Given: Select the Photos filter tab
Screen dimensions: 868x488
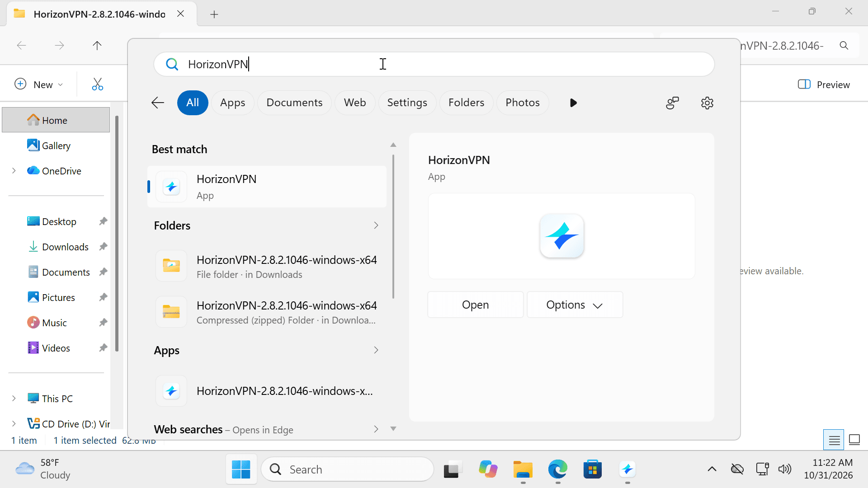Looking at the screenshot, I should pyautogui.click(x=523, y=103).
